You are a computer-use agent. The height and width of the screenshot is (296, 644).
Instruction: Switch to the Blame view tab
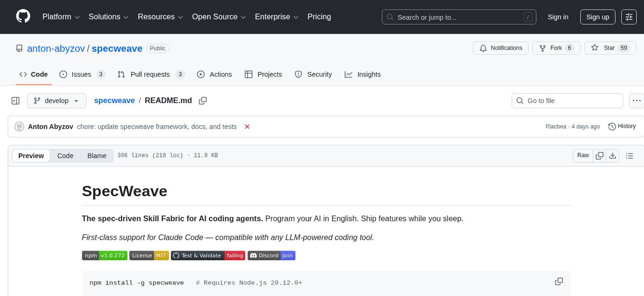[97, 156]
